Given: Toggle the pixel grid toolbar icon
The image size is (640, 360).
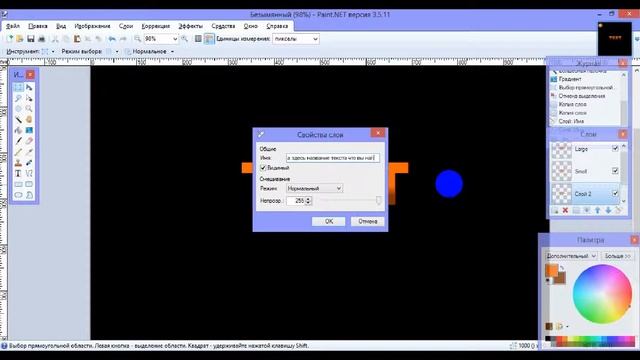Looking at the screenshot, I should click(198, 39).
